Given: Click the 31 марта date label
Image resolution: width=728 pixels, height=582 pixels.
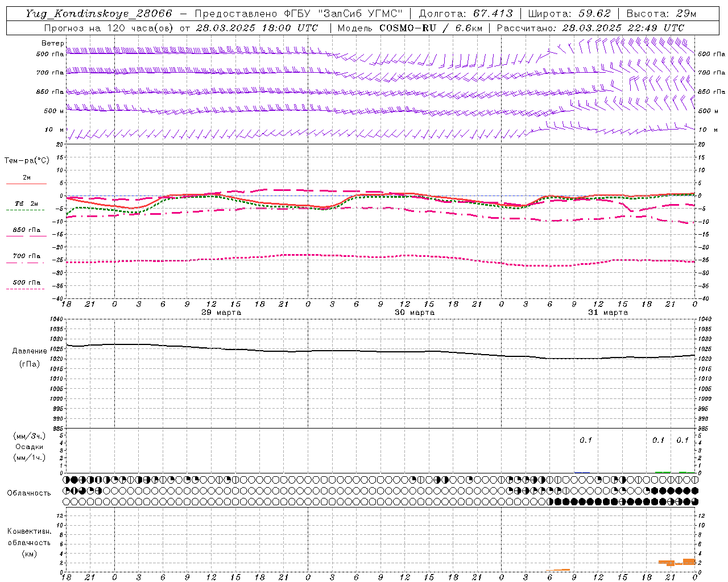Looking at the screenshot, I should (x=607, y=313).
